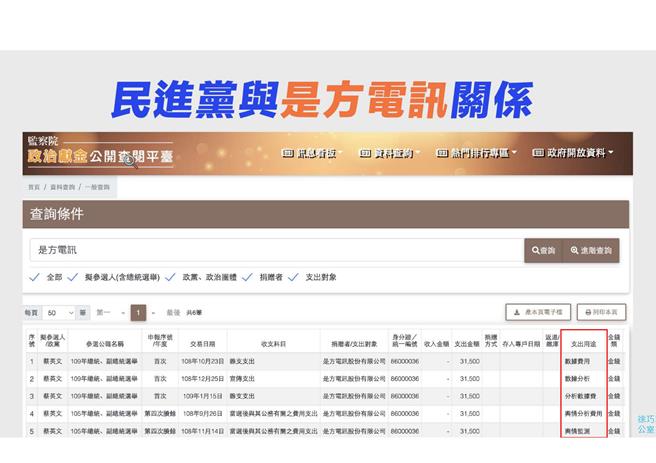Toggle the 支出對象 checkbox
This screenshot has width=656, height=463.
click(x=293, y=277)
